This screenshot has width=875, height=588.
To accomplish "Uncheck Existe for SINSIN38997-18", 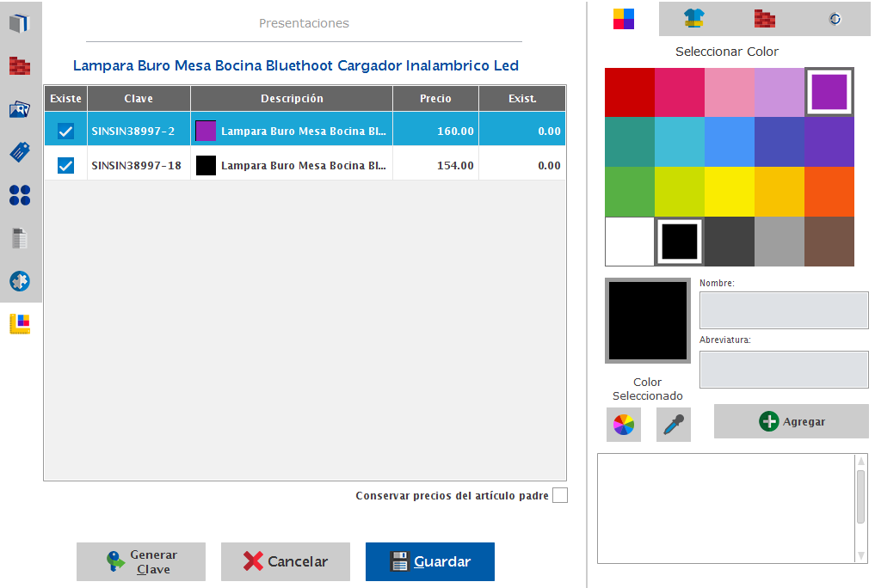I will 66,166.
